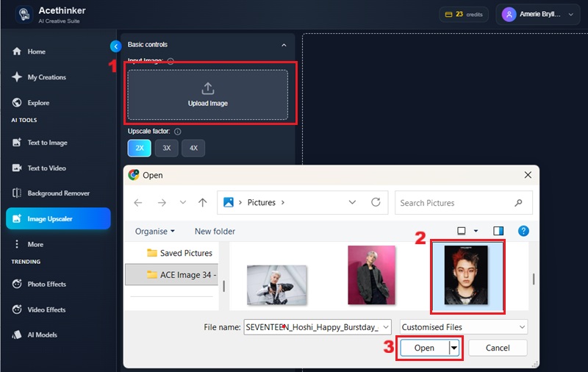588x372 pixels.
Task: Click the folder tree scrollbar
Action: (x=224, y=286)
